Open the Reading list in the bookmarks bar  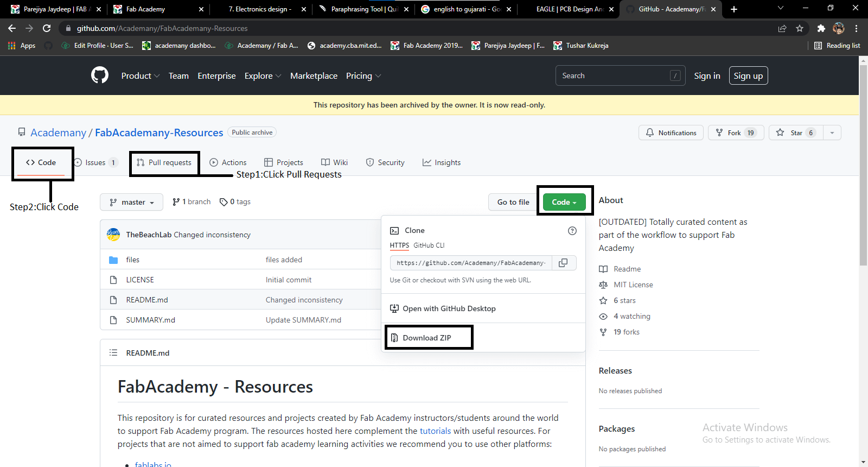point(837,46)
